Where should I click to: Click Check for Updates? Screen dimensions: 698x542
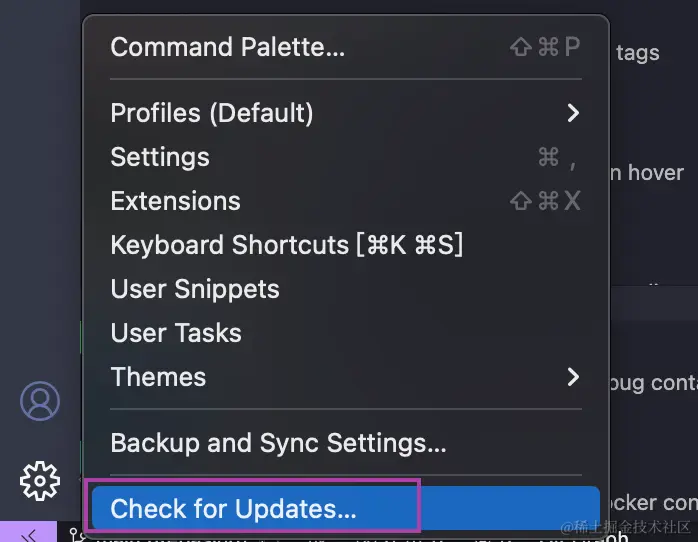(233, 509)
